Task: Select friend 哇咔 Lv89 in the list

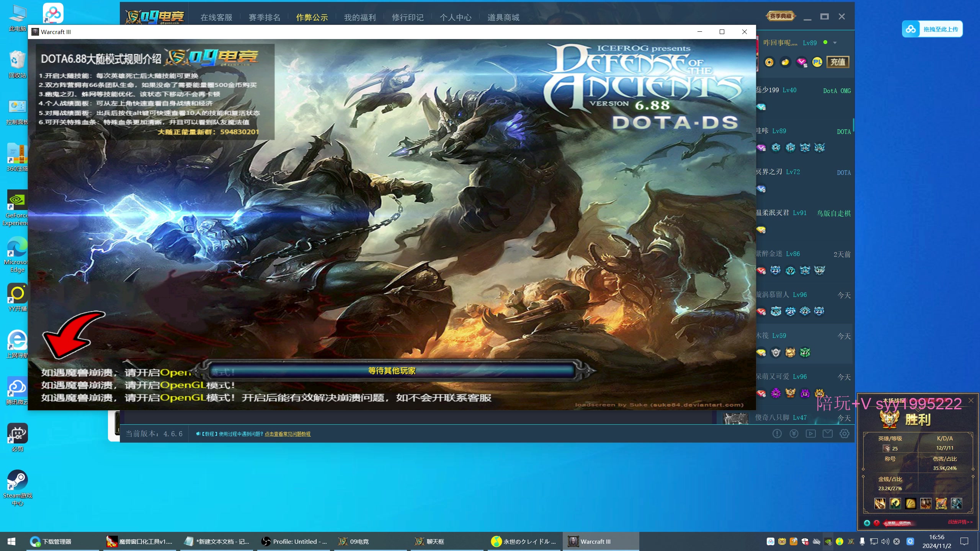Action: 804,139
